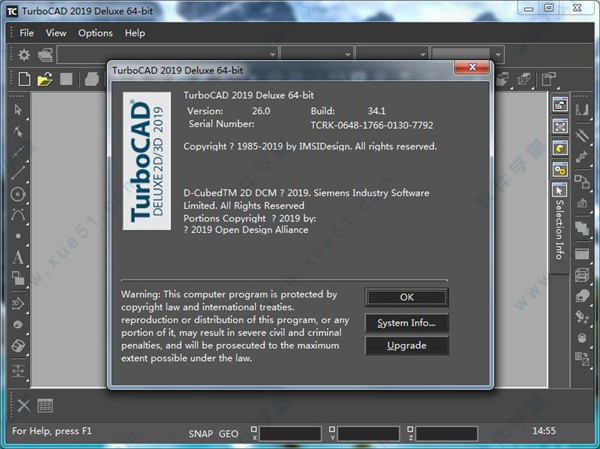
Task: Click the Z coordinate input field
Action: [x=447, y=434]
